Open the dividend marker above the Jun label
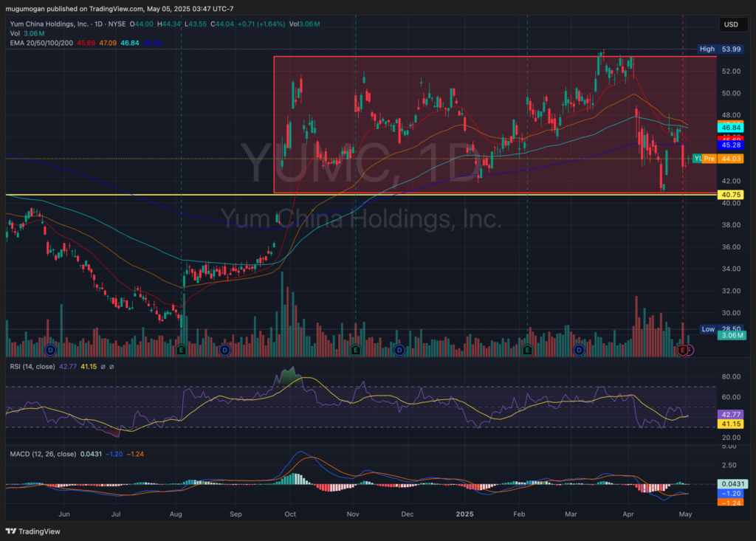The image size is (756, 541). point(50,350)
